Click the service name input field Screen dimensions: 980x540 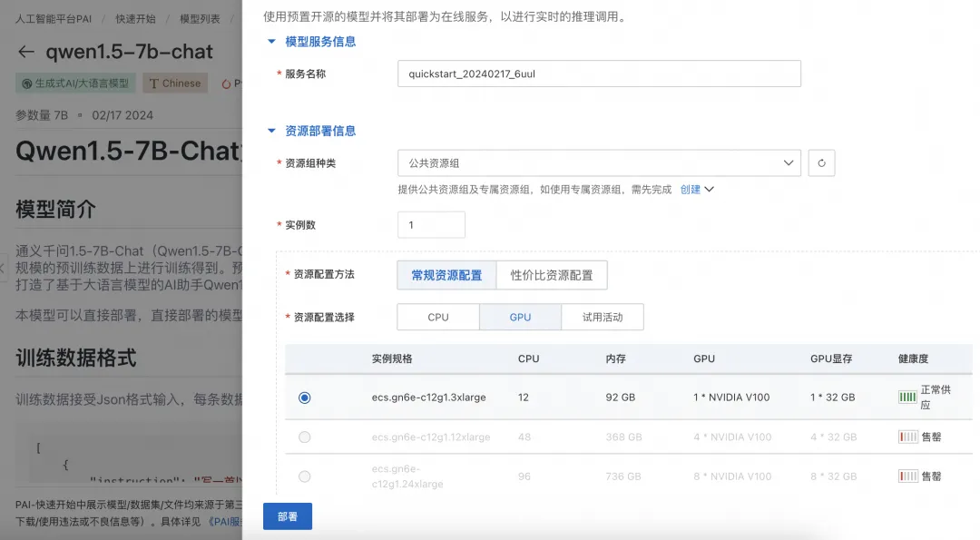point(599,74)
